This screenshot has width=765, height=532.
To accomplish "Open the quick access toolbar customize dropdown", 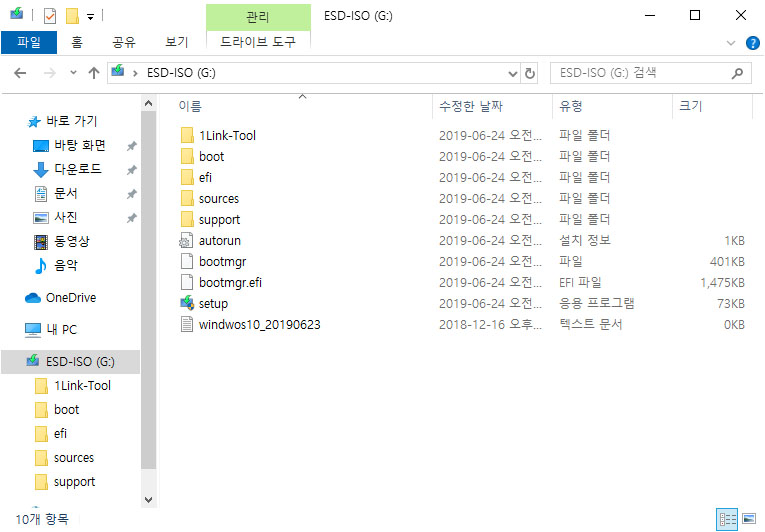I will click(90, 17).
